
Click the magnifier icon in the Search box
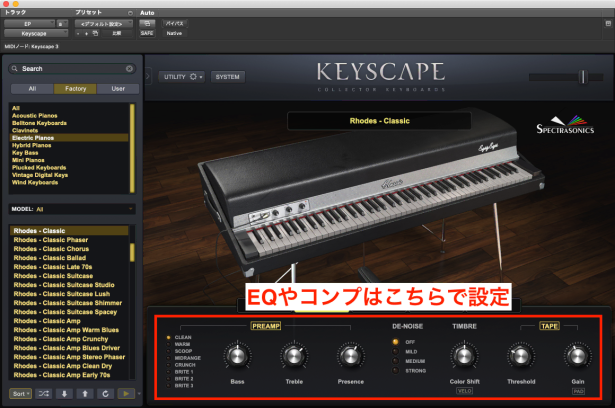tap(15, 69)
